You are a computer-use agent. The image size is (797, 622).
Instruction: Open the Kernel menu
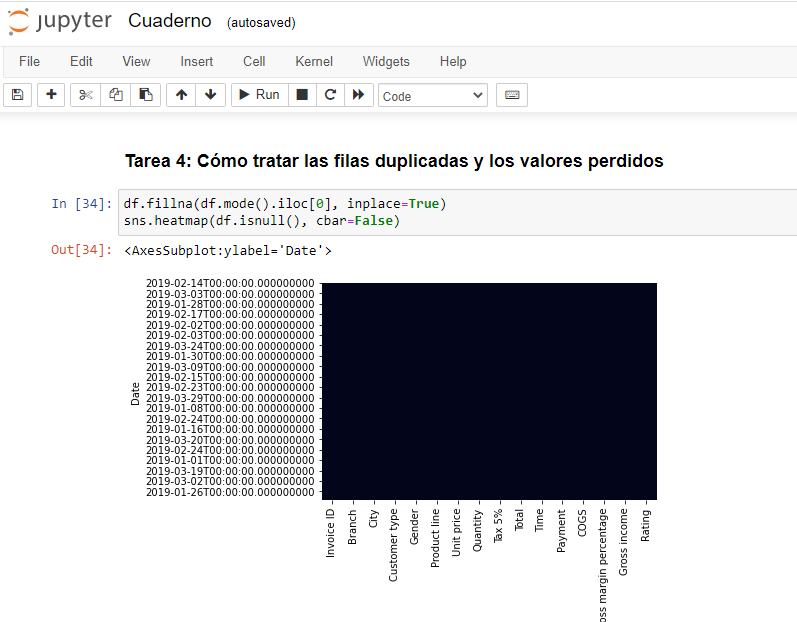pyautogui.click(x=314, y=61)
